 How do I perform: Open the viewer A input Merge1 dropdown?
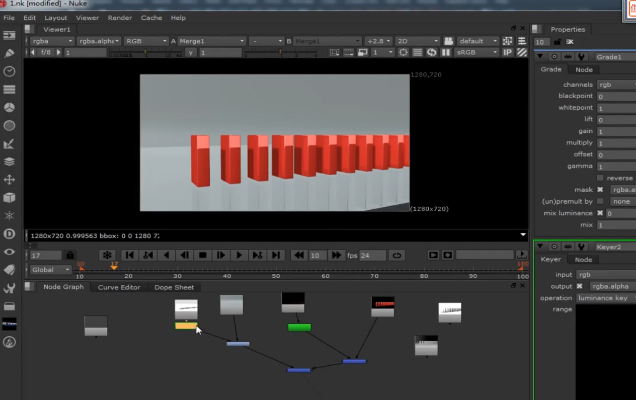[x=210, y=41]
